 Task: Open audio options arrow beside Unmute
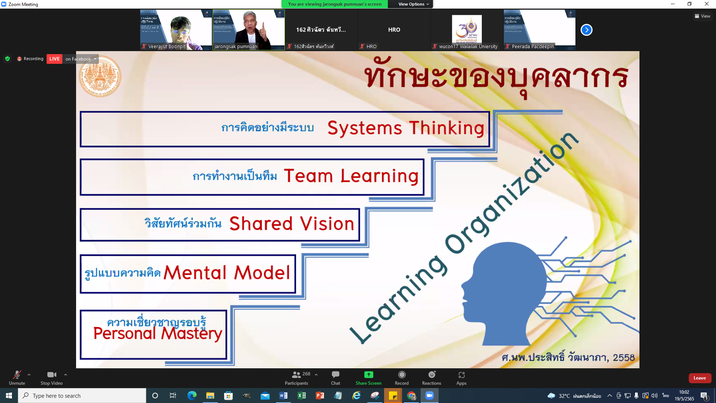[29, 375]
